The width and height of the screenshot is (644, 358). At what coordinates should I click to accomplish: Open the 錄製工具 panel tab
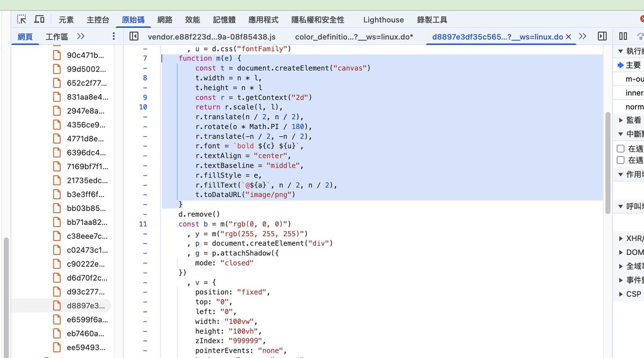(432, 20)
